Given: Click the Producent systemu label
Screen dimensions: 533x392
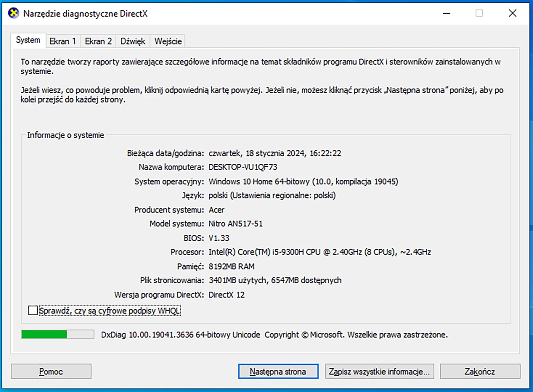Looking at the screenshot, I should [x=169, y=210].
